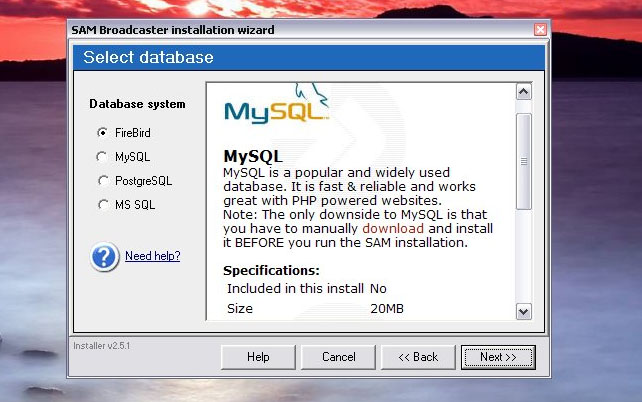Click the Installer v2.5.1 version label
Screen dimensions: 642x402
point(102,346)
